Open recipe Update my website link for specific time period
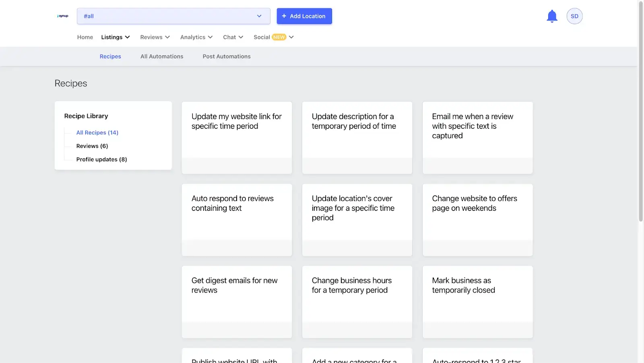The height and width of the screenshot is (363, 644). pyautogui.click(x=237, y=138)
